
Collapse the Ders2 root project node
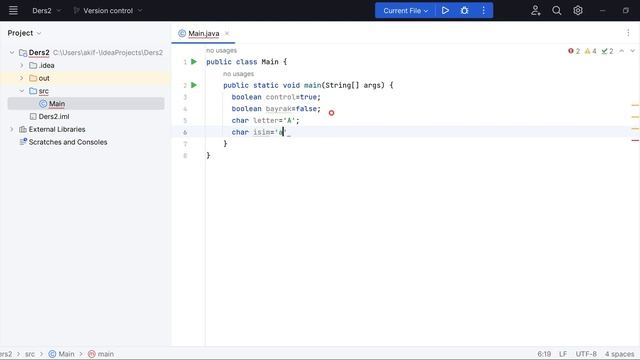[12, 53]
